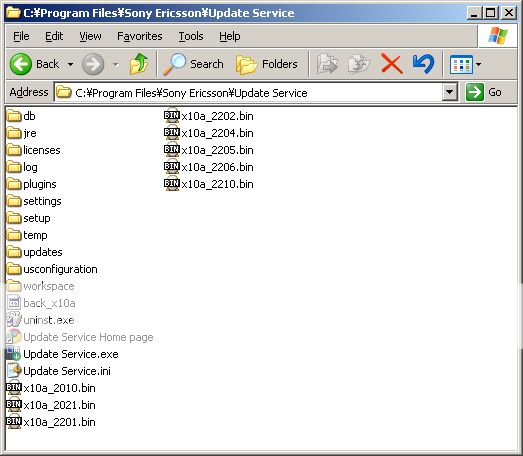Click the green Back arrow icon
The width and height of the screenshot is (523, 456).
pos(21,64)
